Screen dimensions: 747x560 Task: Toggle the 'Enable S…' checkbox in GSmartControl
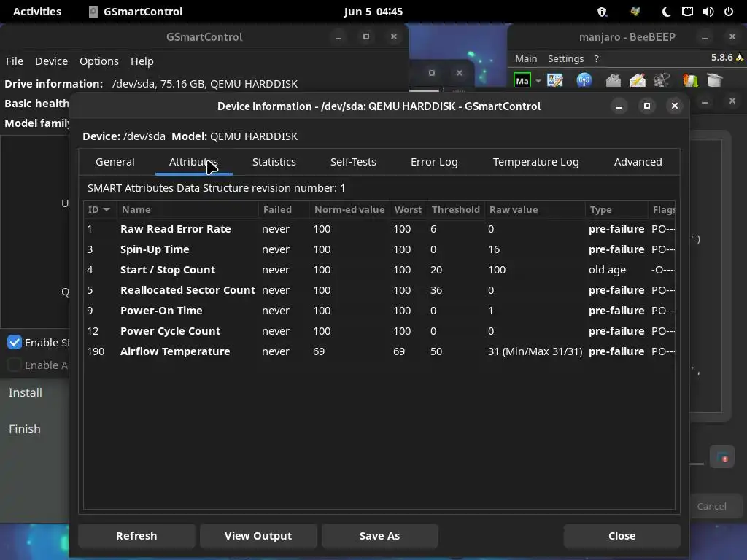coord(15,343)
